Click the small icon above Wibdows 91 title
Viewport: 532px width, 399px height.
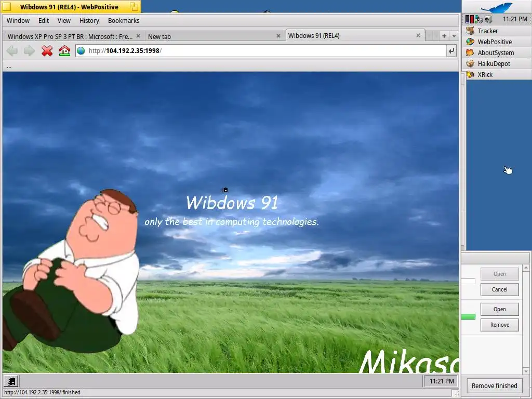click(x=224, y=190)
